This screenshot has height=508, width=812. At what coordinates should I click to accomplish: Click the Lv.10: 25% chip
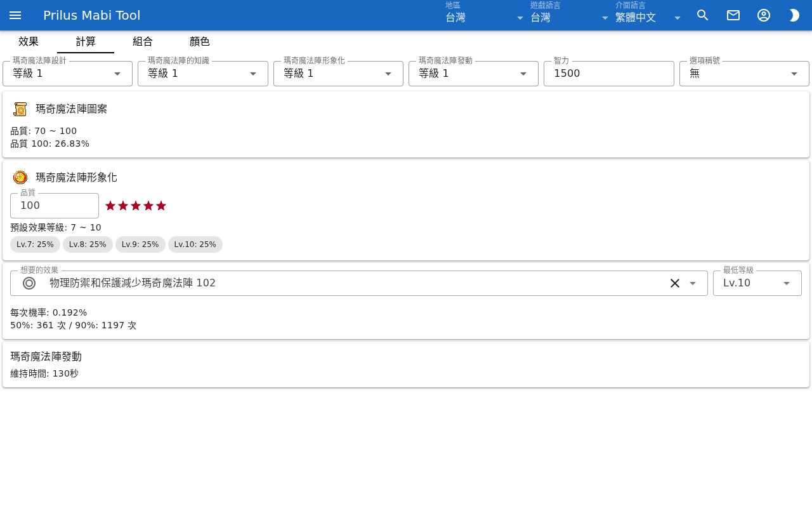(x=195, y=244)
